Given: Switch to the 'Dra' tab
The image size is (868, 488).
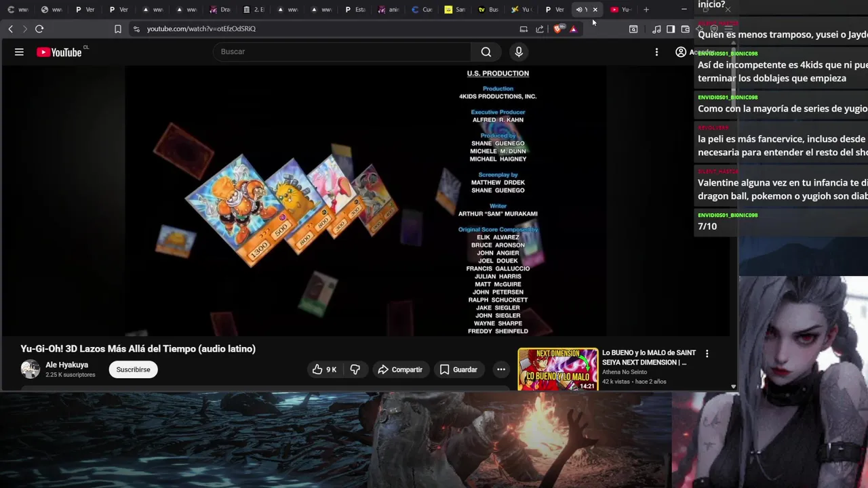Looking at the screenshot, I should click(x=220, y=9).
